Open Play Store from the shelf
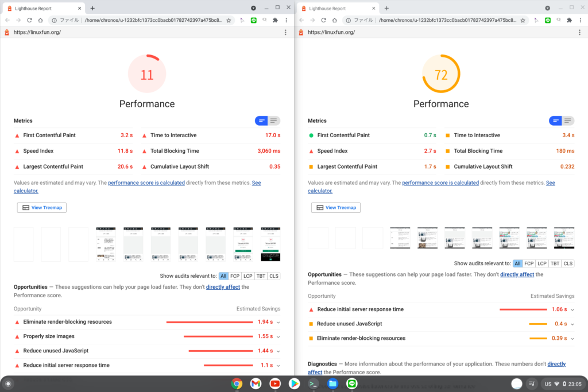588x392 pixels. tap(294, 383)
